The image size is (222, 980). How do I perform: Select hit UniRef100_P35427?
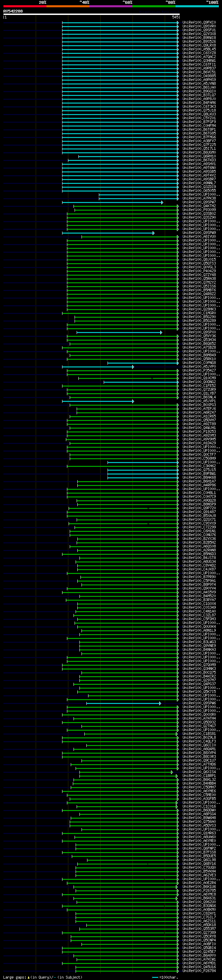(199, 371)
